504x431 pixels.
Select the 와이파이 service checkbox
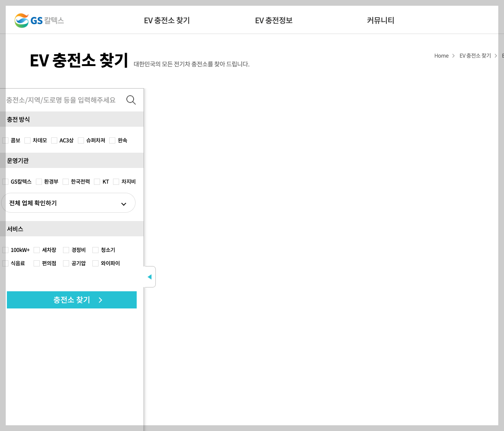pos(95,263)
